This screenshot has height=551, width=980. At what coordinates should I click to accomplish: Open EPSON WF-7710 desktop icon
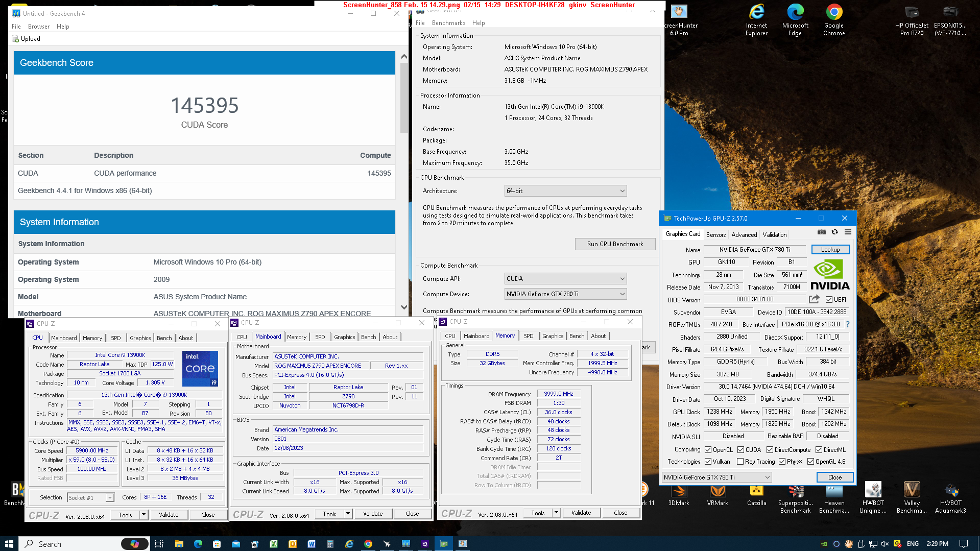(950, 20)
